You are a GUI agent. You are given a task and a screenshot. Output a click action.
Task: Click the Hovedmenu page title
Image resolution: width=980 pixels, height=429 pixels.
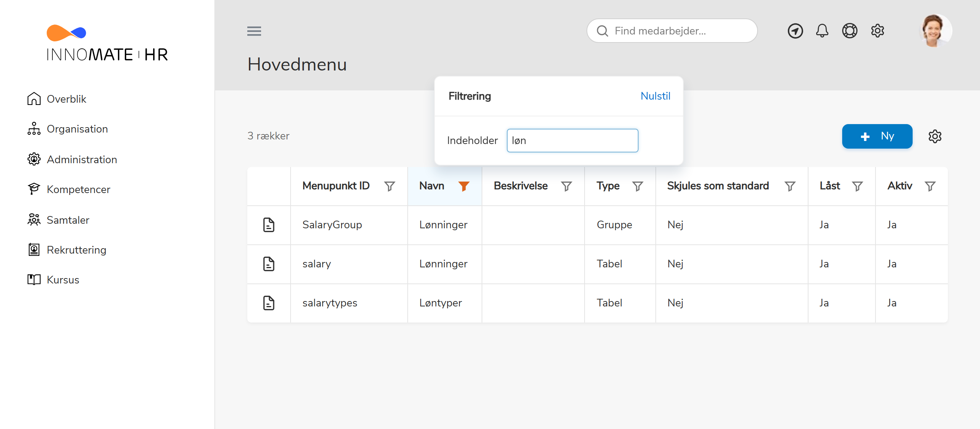pyautogui.click(x=297, y=64)
